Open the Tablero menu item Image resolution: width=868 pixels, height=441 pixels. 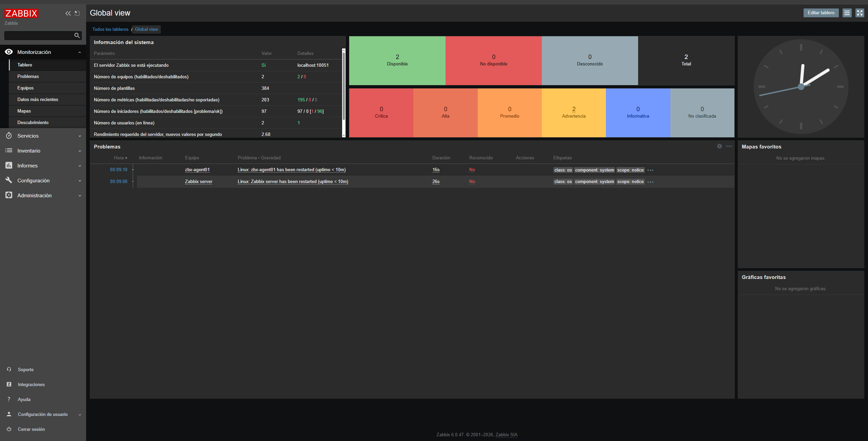(x=47, y=65)
